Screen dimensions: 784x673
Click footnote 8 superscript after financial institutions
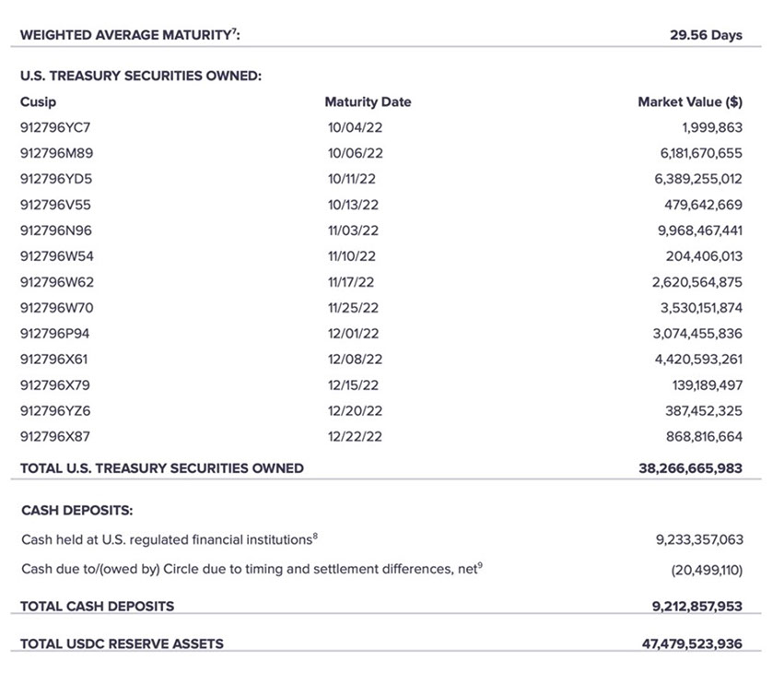[x=315, y=536]
